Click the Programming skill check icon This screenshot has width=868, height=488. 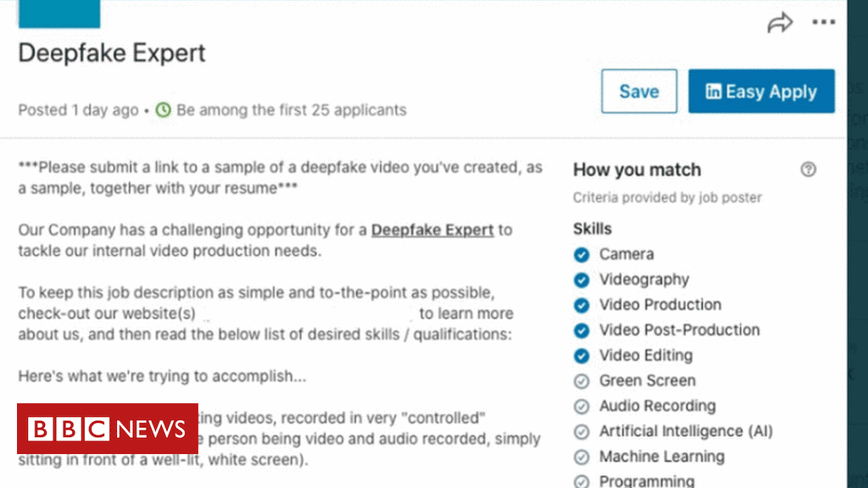(x=581, y=481)
